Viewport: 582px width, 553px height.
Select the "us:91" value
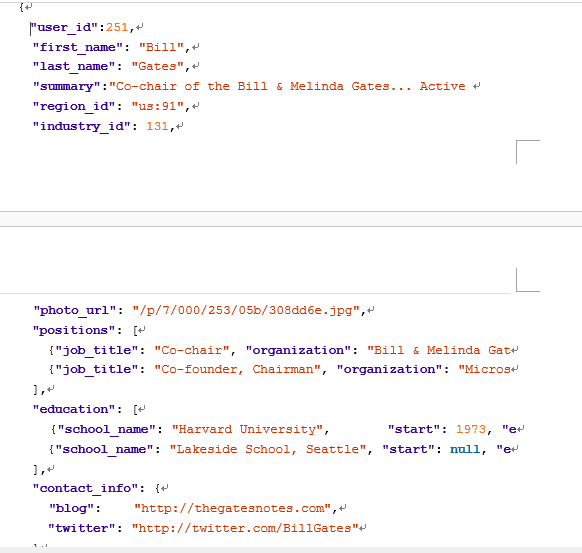[x=158, y=107]
